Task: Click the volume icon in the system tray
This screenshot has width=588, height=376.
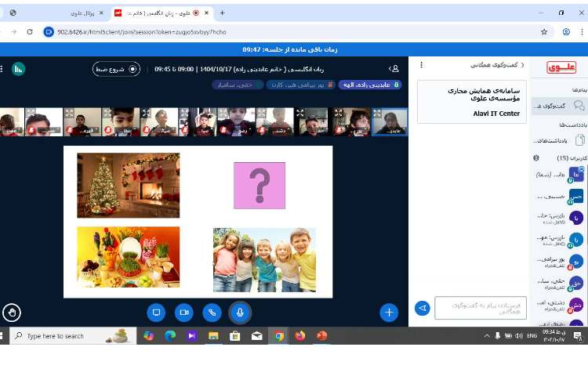Action: point(519,336)
